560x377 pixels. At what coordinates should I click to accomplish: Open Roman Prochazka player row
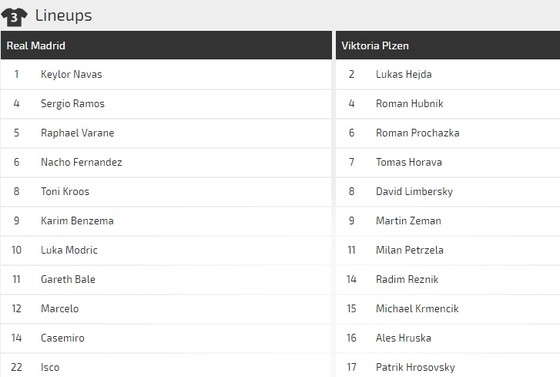click(x=448, y=133)
